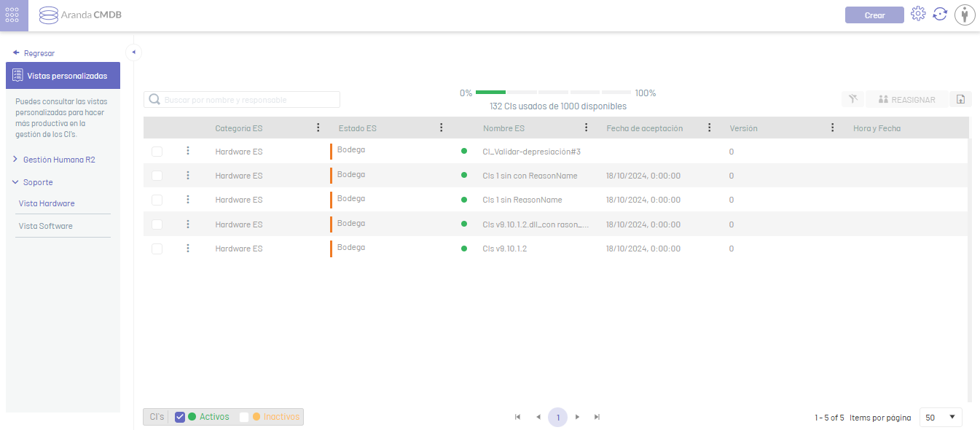Open the Vista Software view
Screen dimensions: 980x430
point(46,226)
